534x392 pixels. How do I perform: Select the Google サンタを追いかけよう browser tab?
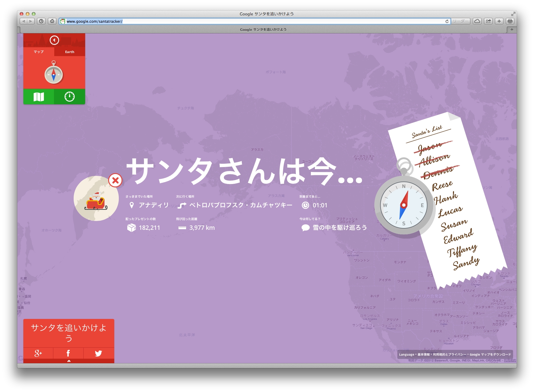click(x=263, y=29)
